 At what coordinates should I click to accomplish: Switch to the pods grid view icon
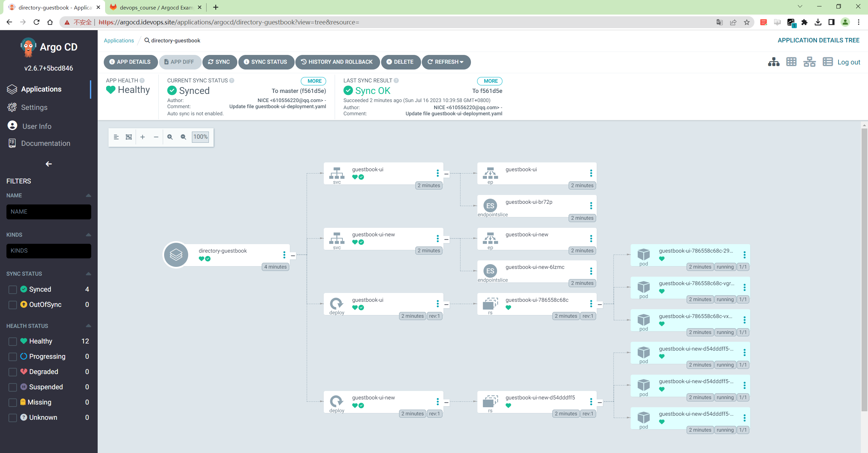(791, 62)
